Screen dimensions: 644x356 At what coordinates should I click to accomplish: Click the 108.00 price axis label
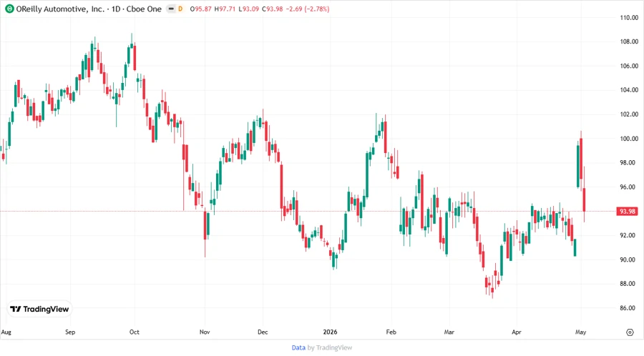(x=629, y=41)
